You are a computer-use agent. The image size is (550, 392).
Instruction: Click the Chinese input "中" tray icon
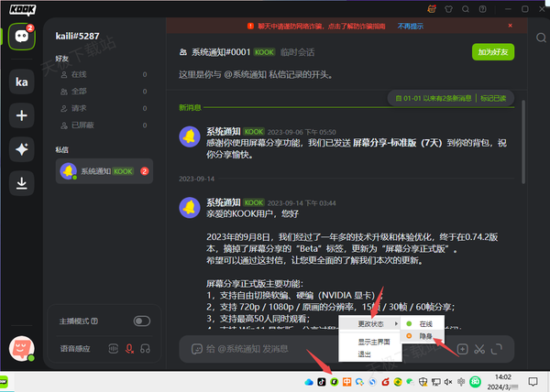[x=346, y=382]
